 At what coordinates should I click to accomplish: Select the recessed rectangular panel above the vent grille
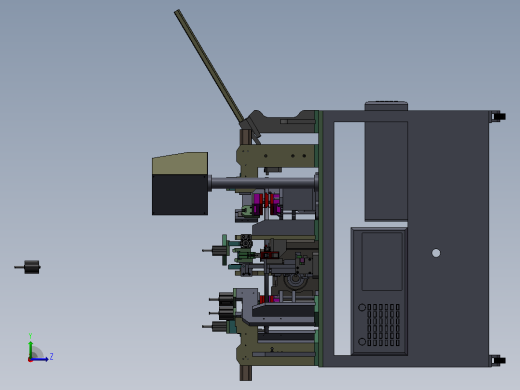click(382, 262)
